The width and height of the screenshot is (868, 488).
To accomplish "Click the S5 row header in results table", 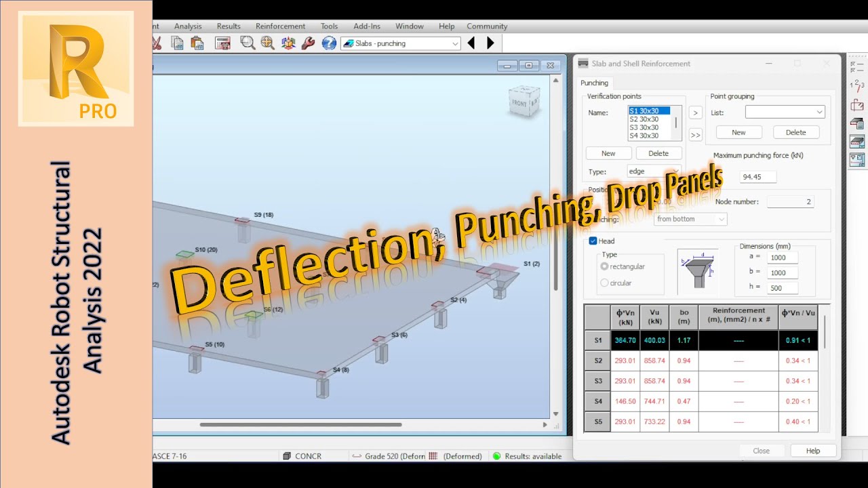I will coord(598,422).
